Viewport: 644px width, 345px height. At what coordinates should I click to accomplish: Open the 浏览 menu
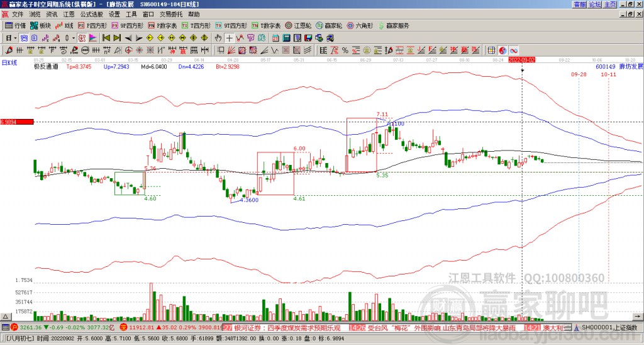pos(35,14)
